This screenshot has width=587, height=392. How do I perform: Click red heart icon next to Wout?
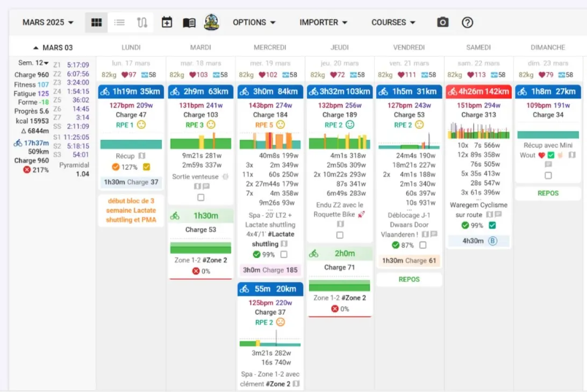541,155
